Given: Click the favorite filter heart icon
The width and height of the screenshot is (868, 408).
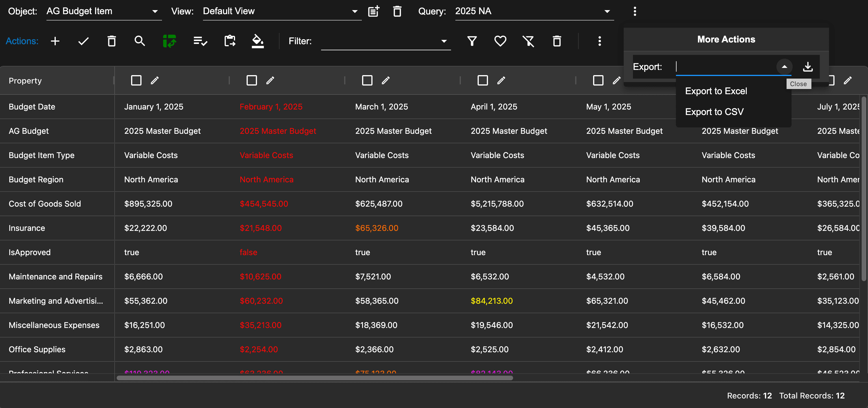Looking at the screenshot, I should [500, 41].
